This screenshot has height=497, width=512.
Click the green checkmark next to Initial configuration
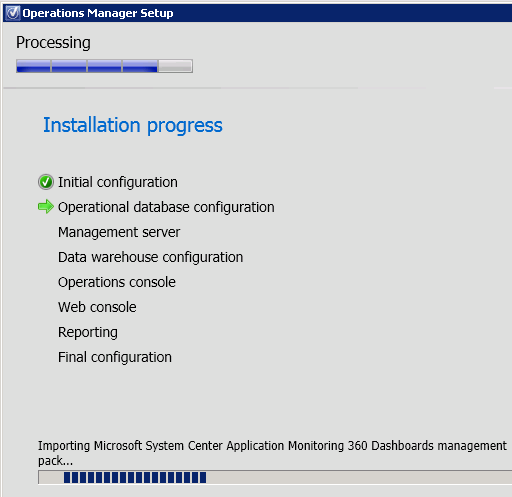coord(46,182)
